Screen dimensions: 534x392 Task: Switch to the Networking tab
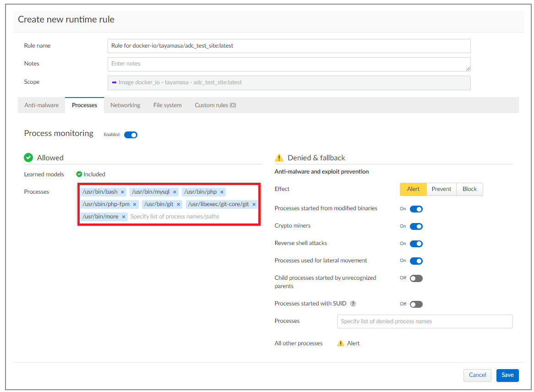tap(125, 105)
